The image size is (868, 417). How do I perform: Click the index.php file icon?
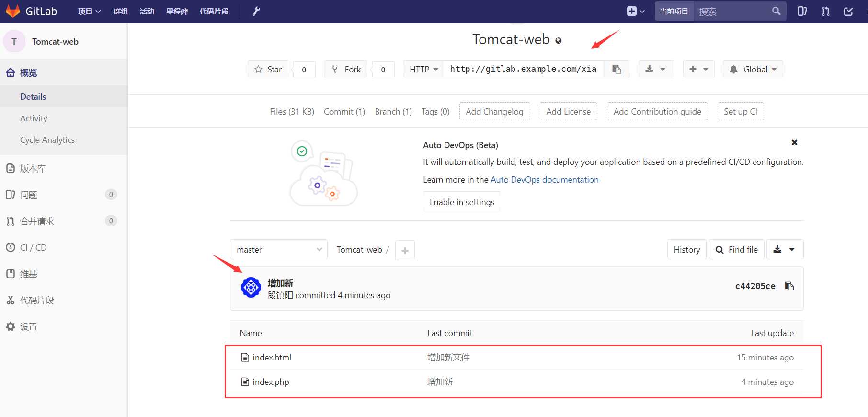pos(245,382)
